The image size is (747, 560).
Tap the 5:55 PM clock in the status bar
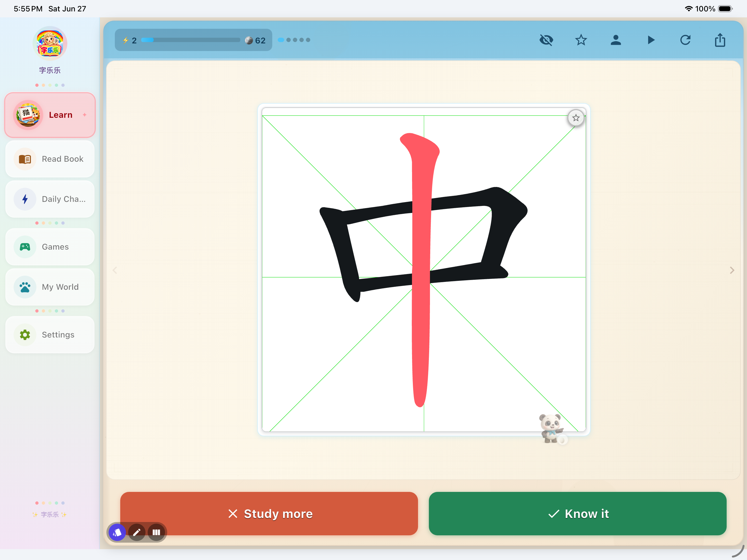tap(28, 9)
